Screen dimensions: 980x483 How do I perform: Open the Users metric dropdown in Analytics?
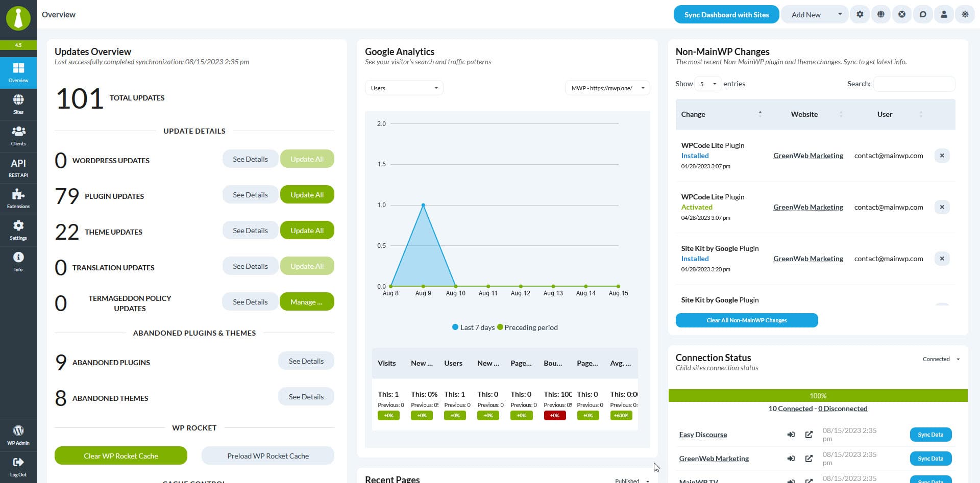[404, 88]
